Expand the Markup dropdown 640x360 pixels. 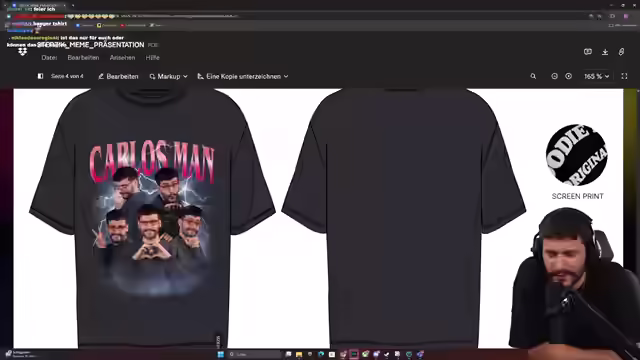pyautogui.click(x=169, y=76)
